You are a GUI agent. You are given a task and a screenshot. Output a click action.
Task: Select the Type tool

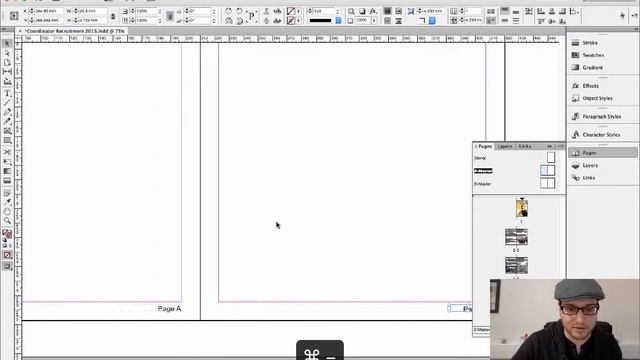[x=7, y=93]
